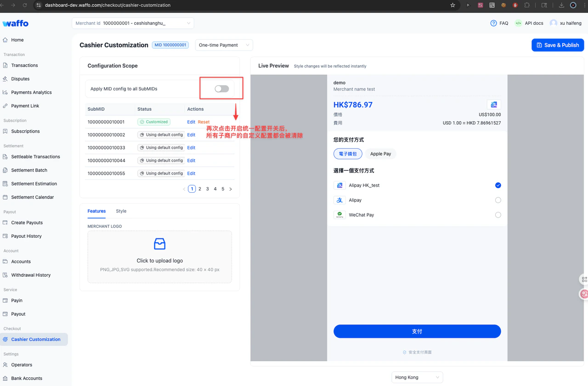Select the Alipay HK_test radio button
The width and height of the screenshot is (588, 386).
pyautogui.click(x=498, y=185)
